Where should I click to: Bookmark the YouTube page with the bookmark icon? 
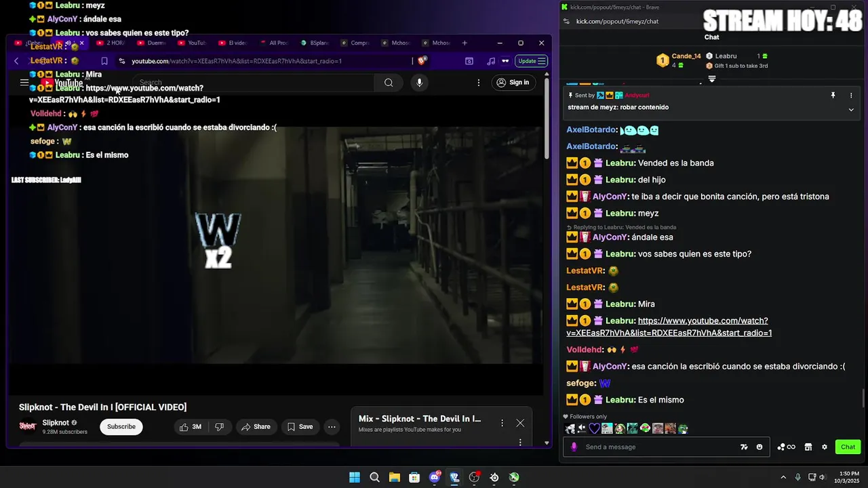coord(104,61)
